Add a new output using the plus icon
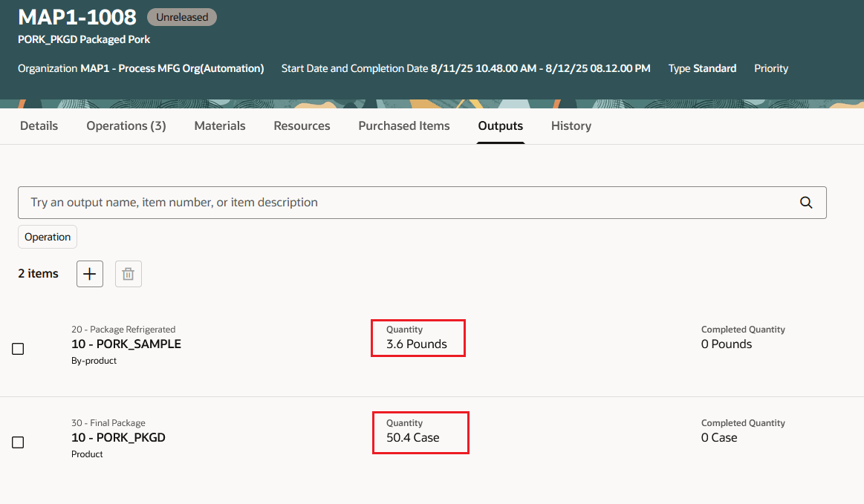 tap(89, 273)
